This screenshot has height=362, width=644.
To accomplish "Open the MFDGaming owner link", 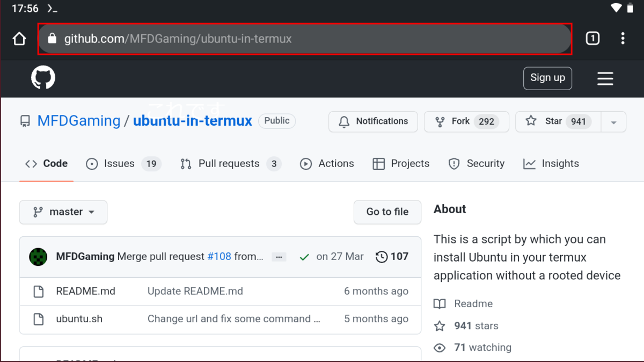I will point(79,121).
